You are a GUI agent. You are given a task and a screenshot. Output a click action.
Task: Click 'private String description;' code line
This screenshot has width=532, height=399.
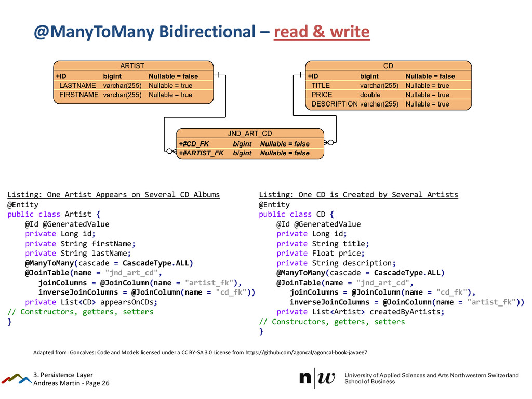(x=336, y=263)
